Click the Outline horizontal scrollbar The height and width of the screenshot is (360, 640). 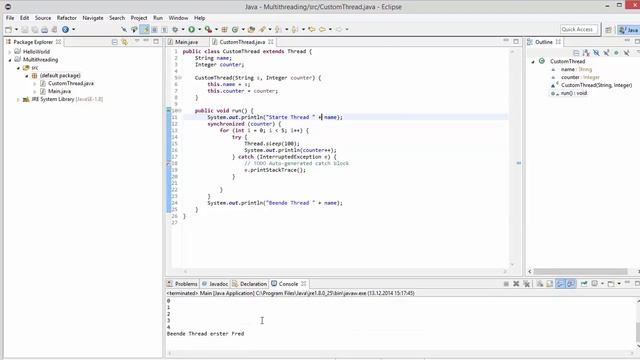[580, 271]
